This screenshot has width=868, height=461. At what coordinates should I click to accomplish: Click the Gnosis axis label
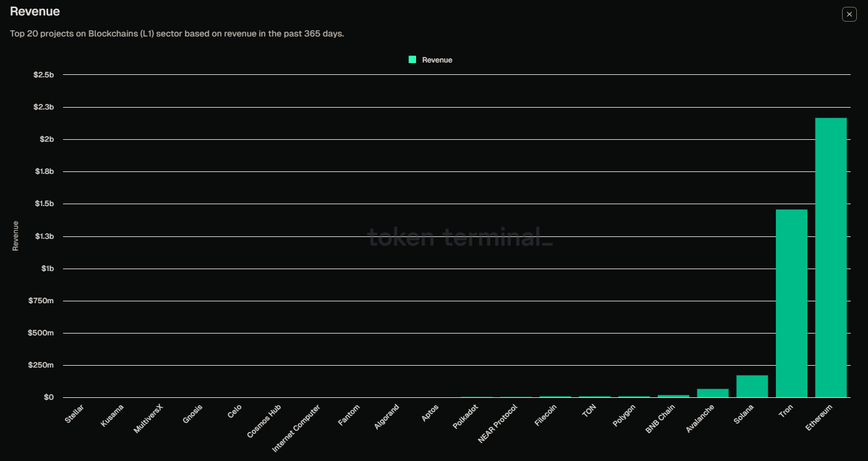click(x=192, y=414)
